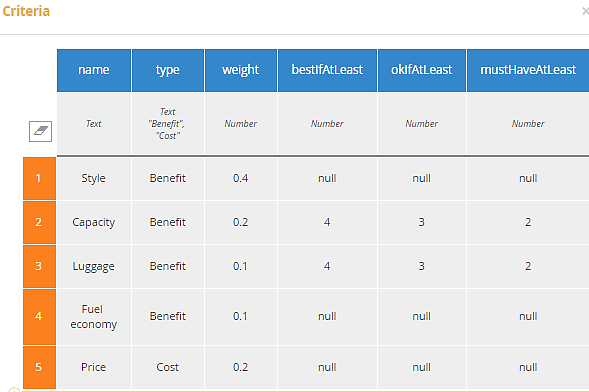
Task: Select row 1 header for Style
Action: pyautogui.click(x=39, y=178)
